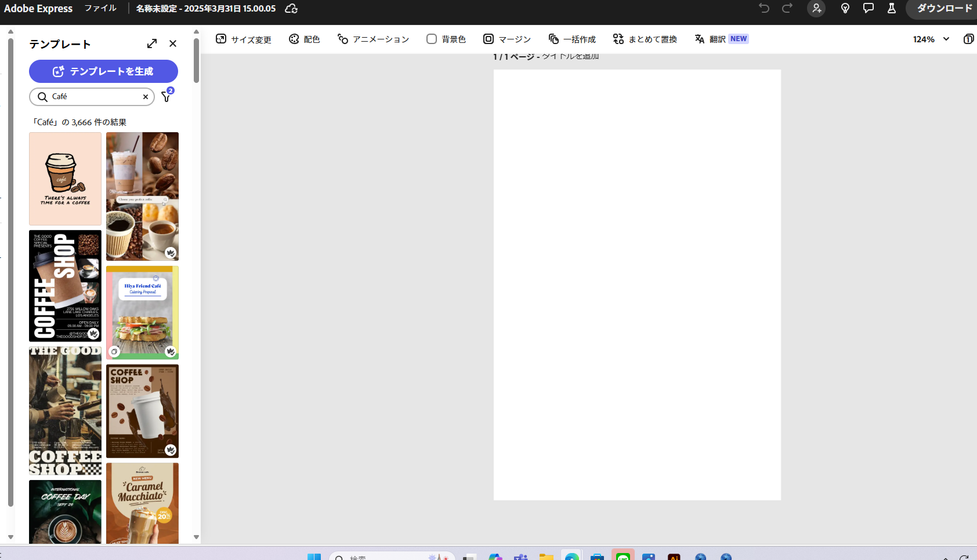The height and width of the screenshot is (560, 977).
Task: Open the beaker experiments icon
Action: click(891, 8)
